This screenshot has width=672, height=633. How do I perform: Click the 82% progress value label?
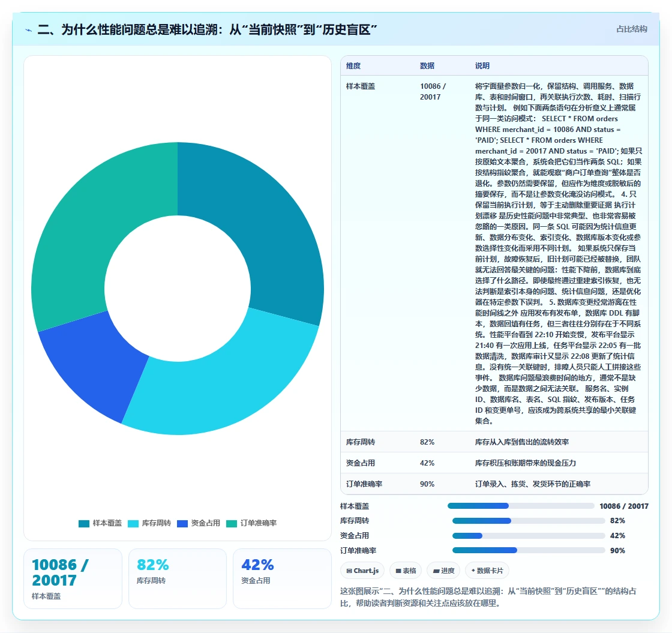tap(617, 521)
